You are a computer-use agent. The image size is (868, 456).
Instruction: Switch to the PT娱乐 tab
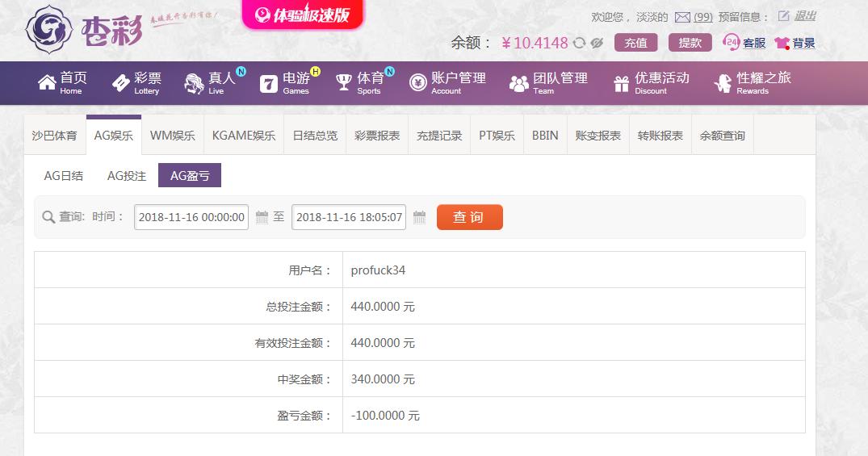[497, 136]
